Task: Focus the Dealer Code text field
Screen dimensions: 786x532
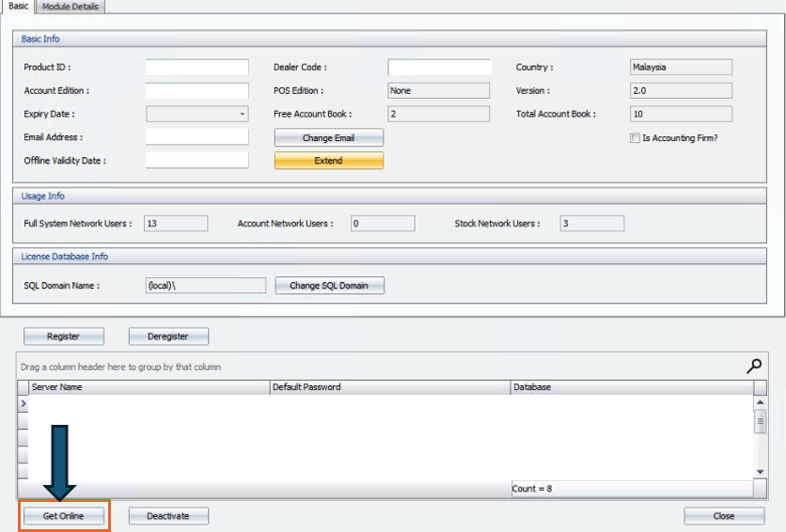Action: pyautogui.click(x=439, y=68)
